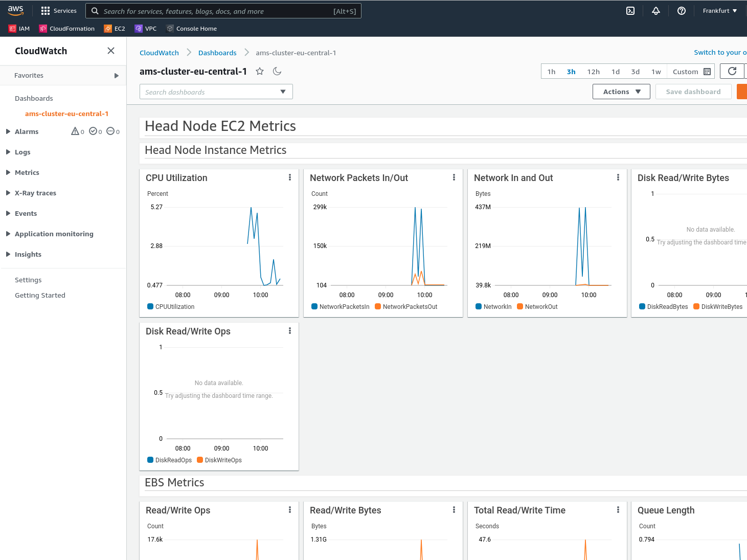The height and width of the screenshot is (560, 747).
Task: Open the notifications bell
Action: coord(656,11)
